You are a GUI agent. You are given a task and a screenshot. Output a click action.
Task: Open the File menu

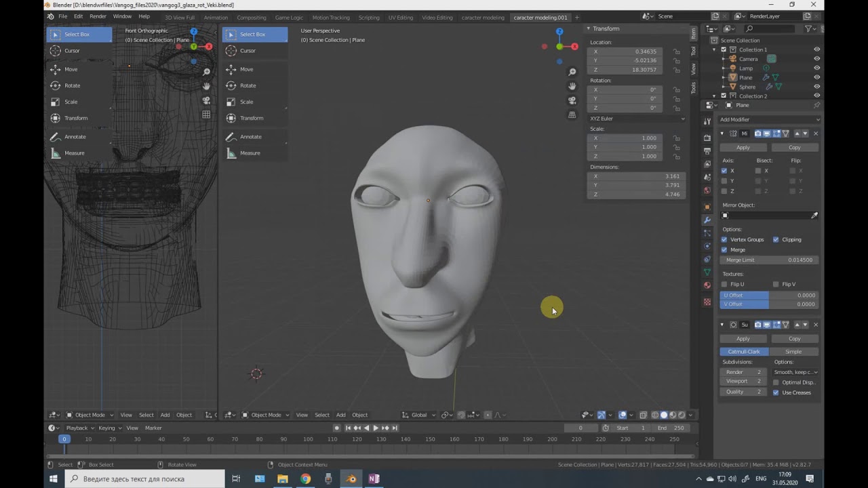point(63,16)
